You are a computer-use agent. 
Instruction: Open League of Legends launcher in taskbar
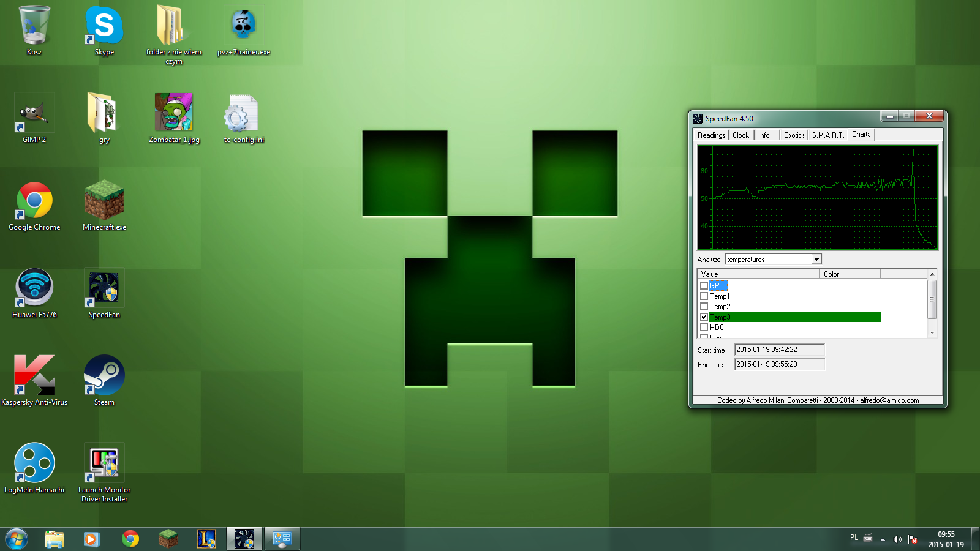(x=206, y=539)
